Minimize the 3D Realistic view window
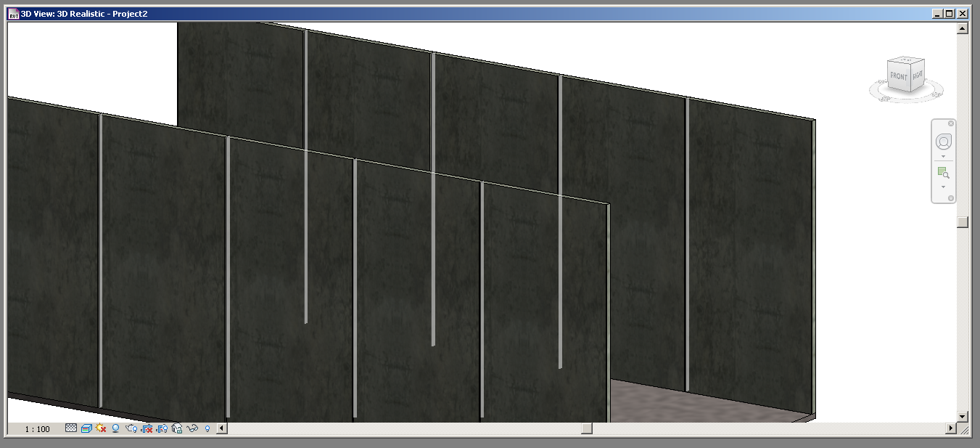 [x=938, y=13]
